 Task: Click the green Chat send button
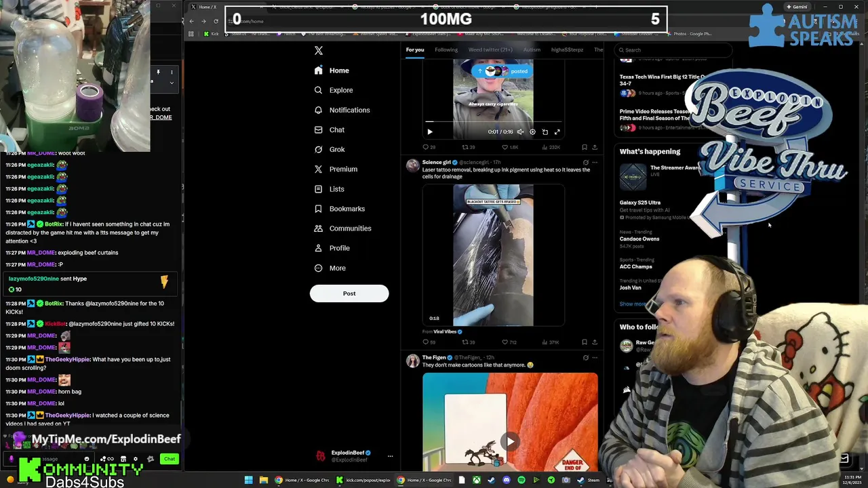point(170,459)
